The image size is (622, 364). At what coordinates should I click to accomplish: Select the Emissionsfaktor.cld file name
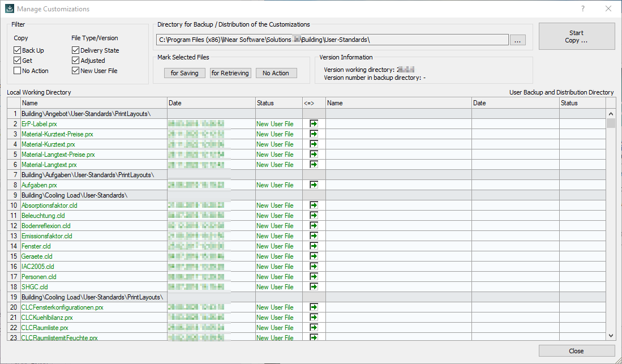(x=47, y=236)
